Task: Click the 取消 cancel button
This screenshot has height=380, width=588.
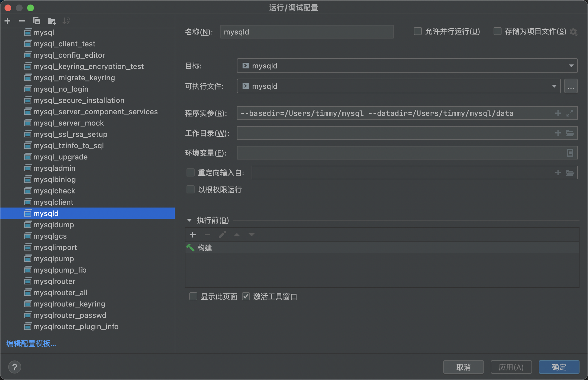Action: tap(463, 367)
